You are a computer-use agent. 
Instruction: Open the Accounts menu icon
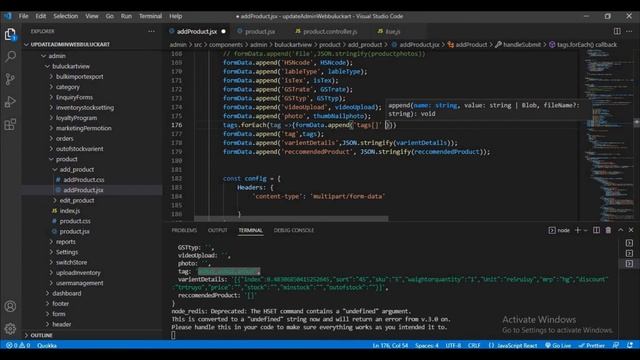[10, 306]
